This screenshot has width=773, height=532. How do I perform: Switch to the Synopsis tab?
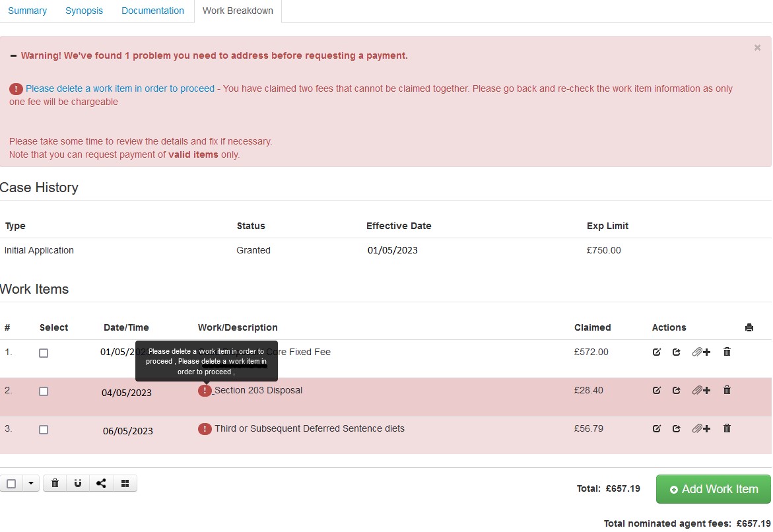pyautogui.click(x=84, y=11)
